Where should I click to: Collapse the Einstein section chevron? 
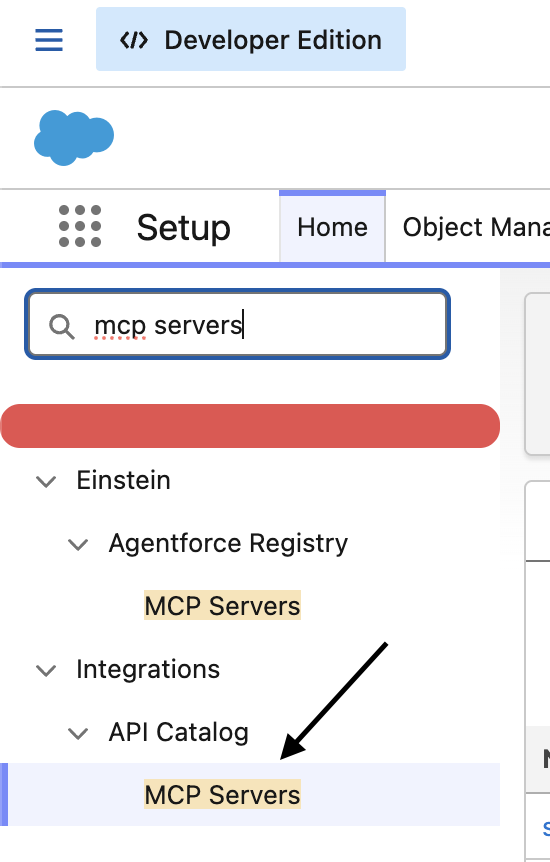46,482
